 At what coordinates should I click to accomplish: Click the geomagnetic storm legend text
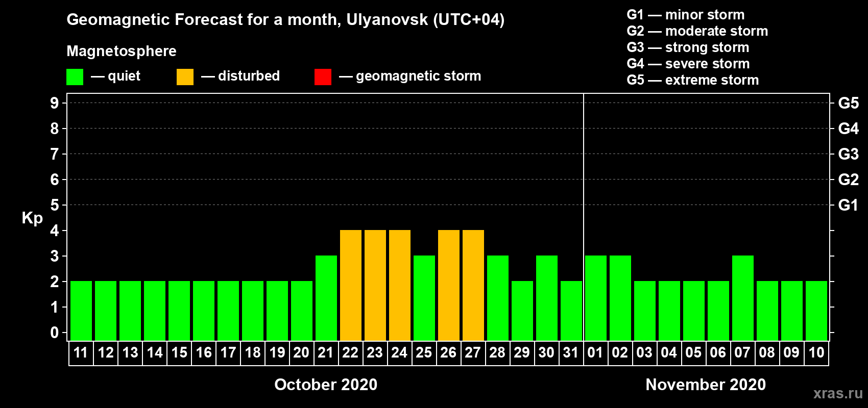pyautogui.click(x=419, y=76)
